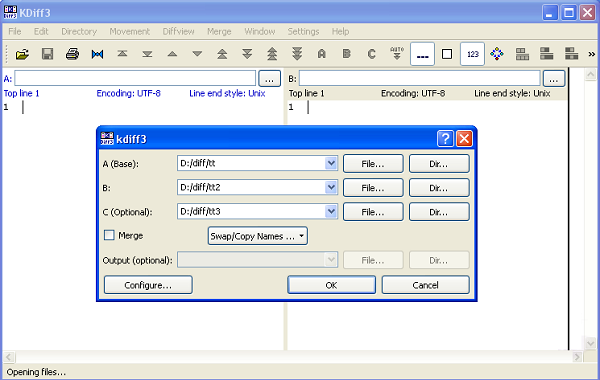Open the Settings menu
Image resolution: width=600 pixels, height=380 pixels.
tap(303, 31)
